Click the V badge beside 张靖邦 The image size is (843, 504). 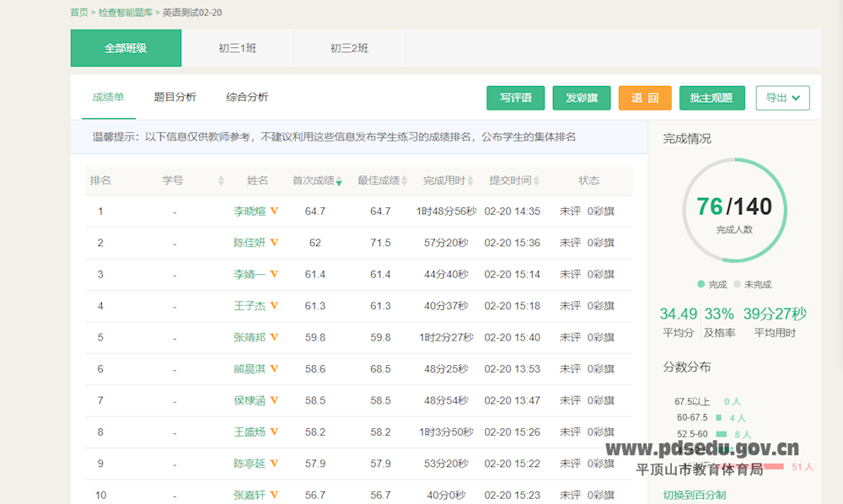coord(274,337)
